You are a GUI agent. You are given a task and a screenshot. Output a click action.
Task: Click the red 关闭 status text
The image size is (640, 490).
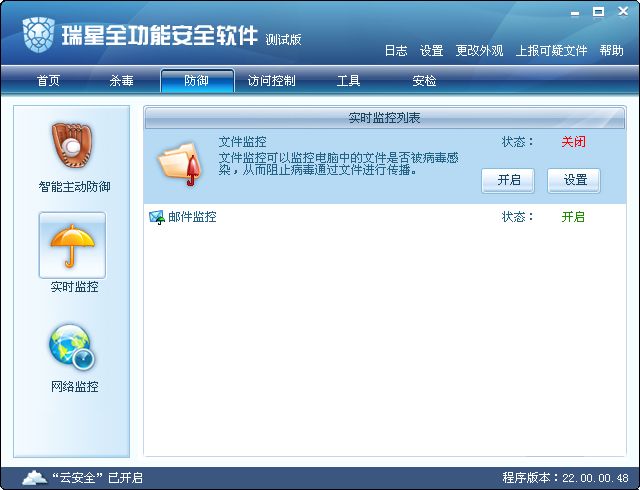tap(573, 142)
